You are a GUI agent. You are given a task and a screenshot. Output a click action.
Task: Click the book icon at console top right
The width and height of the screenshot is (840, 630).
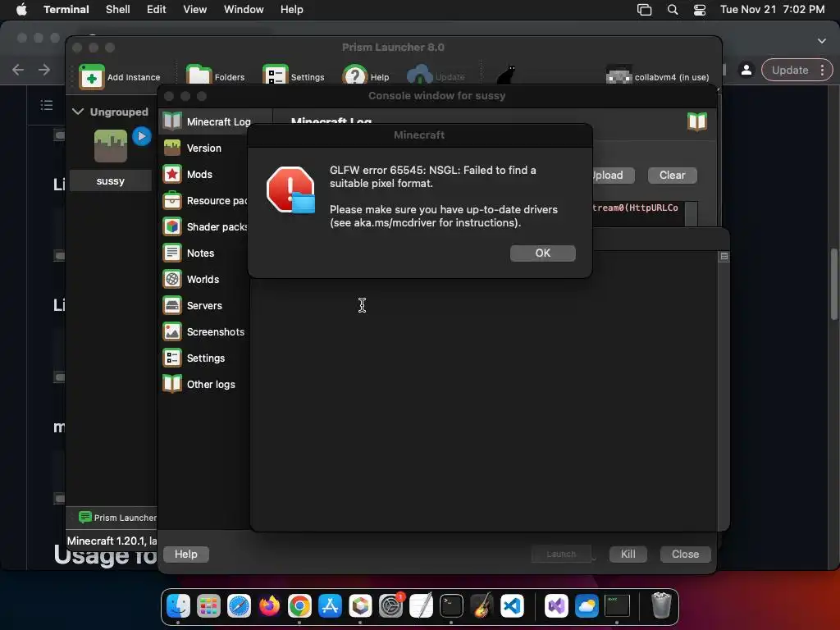(x=697, y=121)
